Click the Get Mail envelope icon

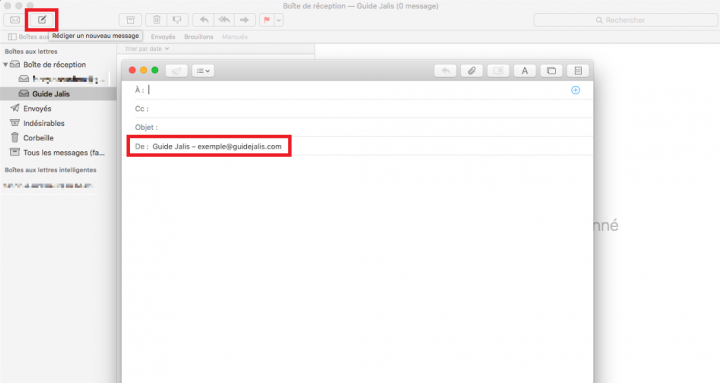click(x=15, y=20)
